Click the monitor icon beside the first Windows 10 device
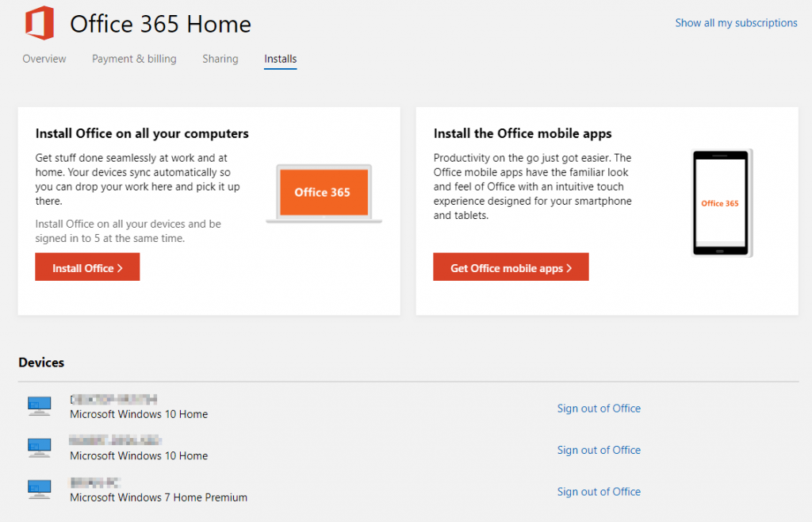This screenshot has height=522, width=812. click(x=39, y=405)
